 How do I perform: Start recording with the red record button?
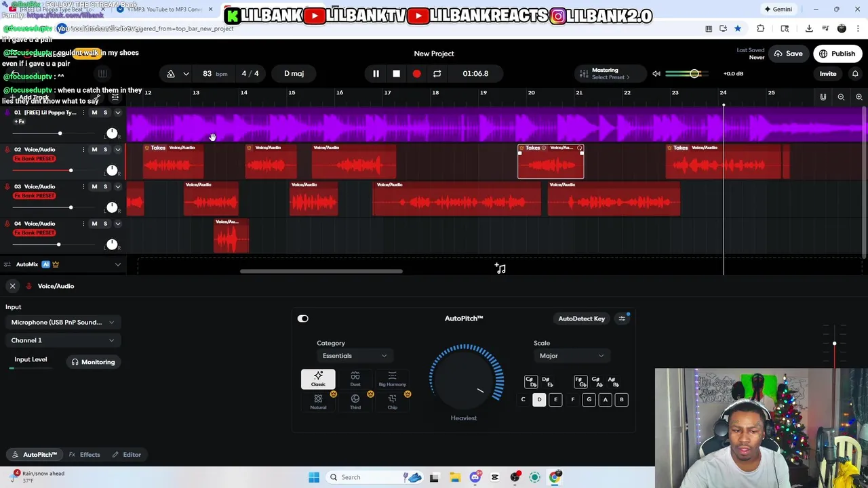416,73
